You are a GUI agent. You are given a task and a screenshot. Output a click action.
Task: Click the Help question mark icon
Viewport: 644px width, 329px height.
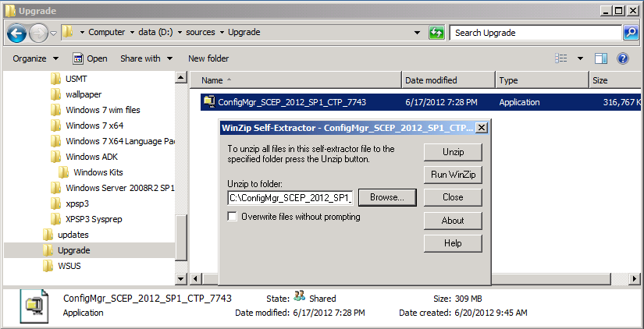click(x=623, y=58)
